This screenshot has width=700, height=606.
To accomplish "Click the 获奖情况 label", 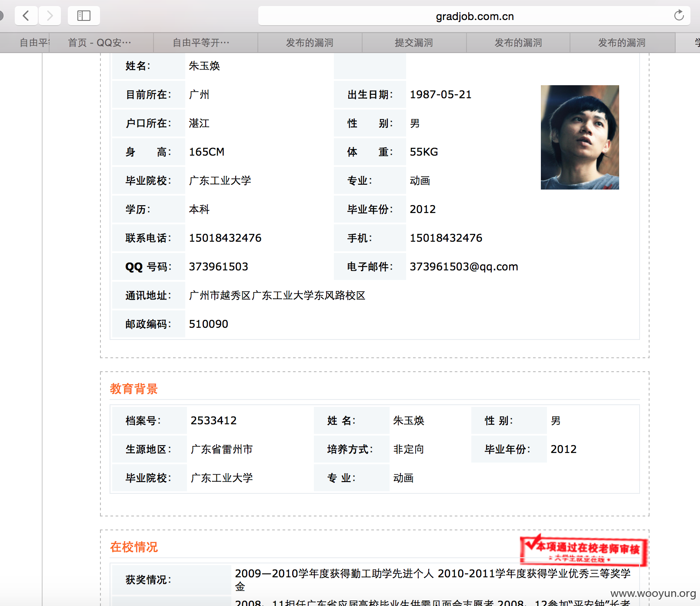I will pos(148,579).
